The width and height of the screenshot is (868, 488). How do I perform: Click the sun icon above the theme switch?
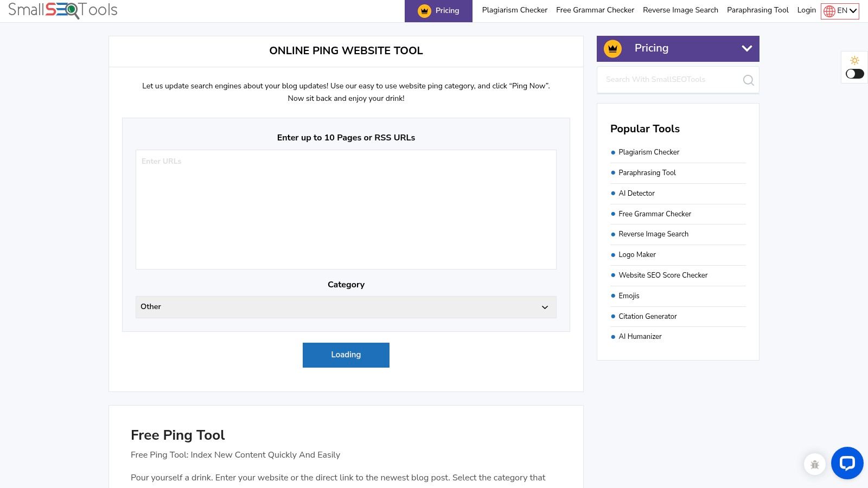pos(854,60)
